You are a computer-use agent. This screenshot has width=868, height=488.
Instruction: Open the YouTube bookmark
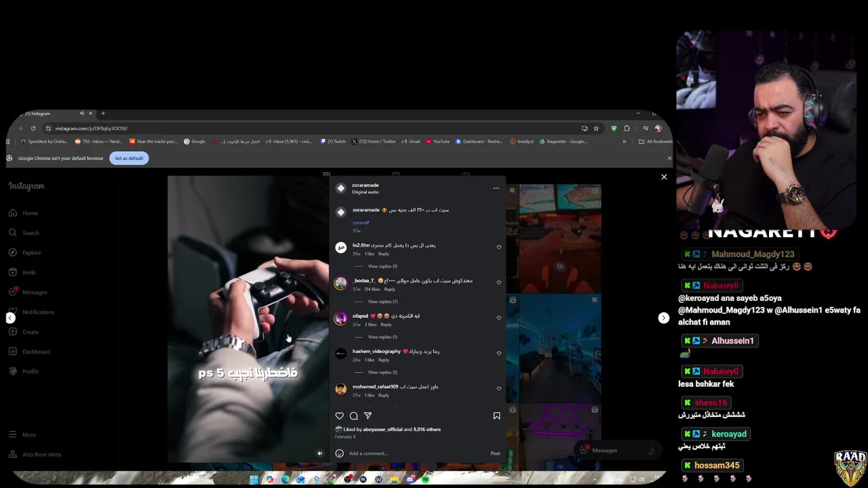coord(438,142)
